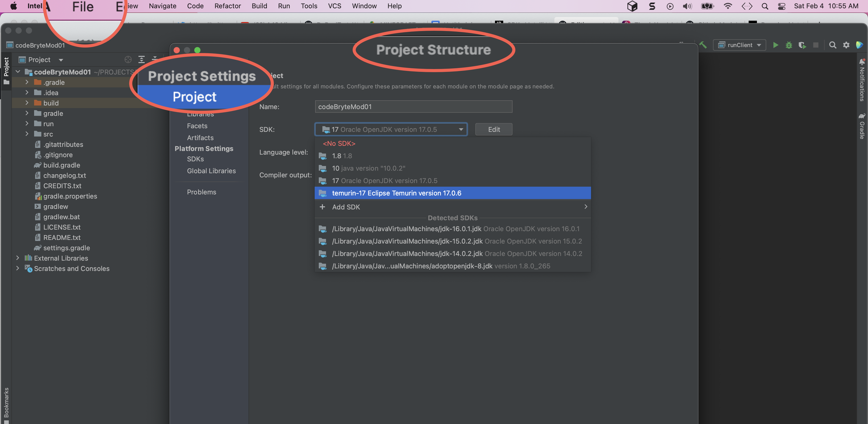Open the Refactor menu

(x=227, y=6)
